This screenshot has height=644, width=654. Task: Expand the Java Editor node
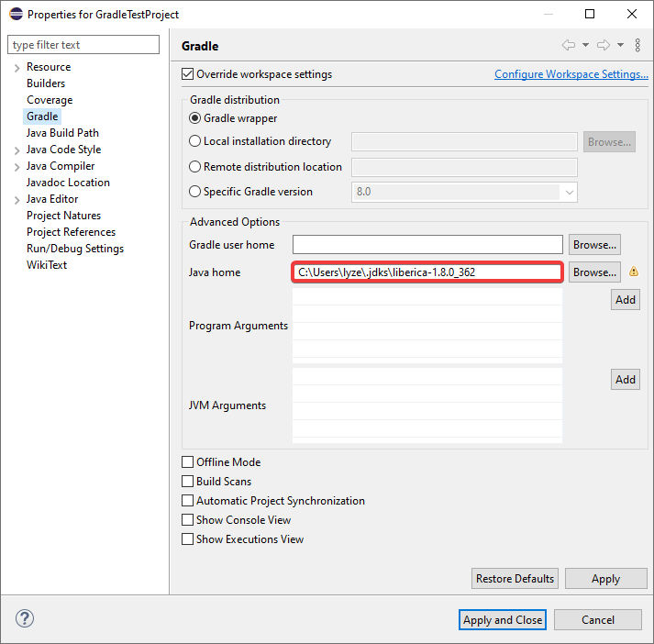pos(17,200)
